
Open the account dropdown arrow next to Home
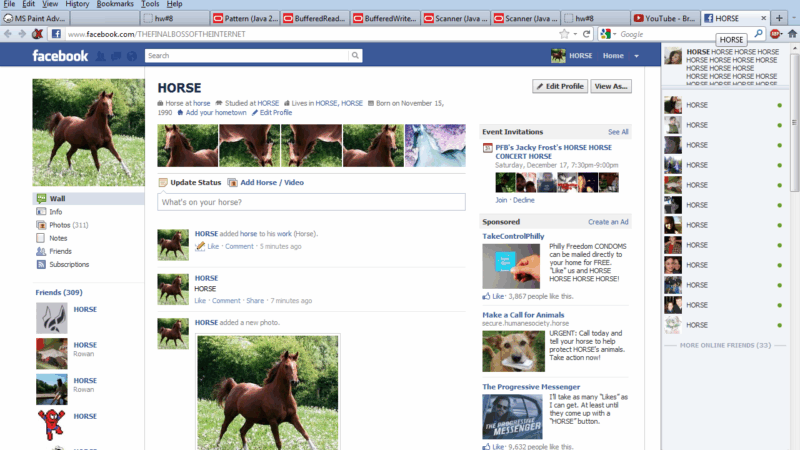pos(636,56)
